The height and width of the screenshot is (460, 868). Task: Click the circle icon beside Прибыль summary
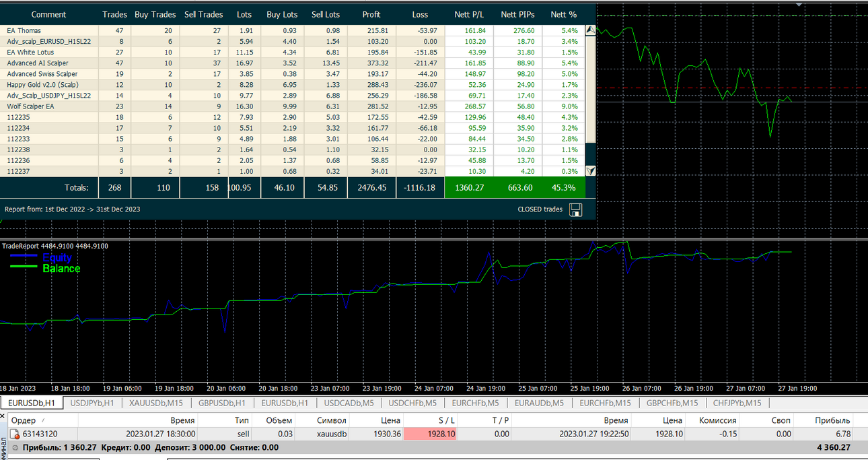[x=15, y=447]
